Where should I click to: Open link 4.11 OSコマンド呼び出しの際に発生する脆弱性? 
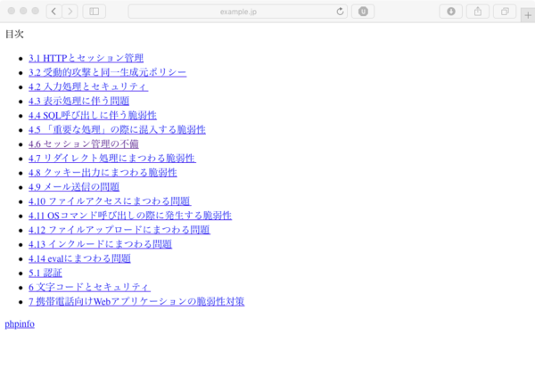[130, 216]
